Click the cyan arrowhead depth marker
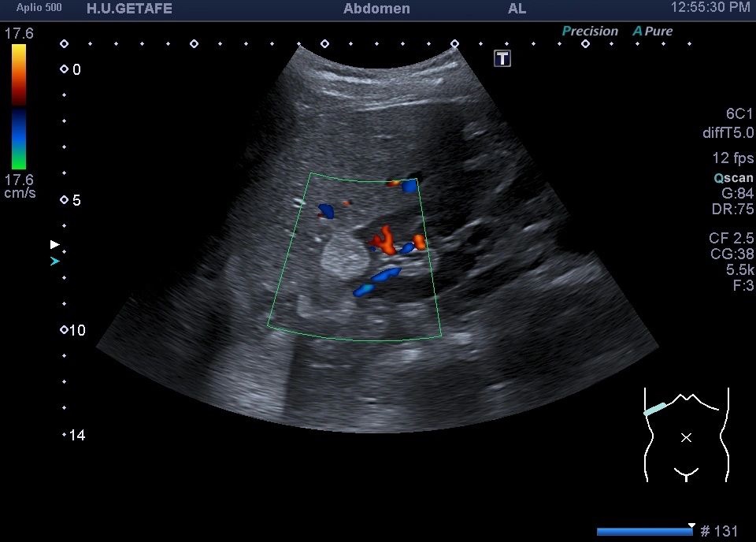The height and width of the screenshot is (542, 756). coord(54,261)
